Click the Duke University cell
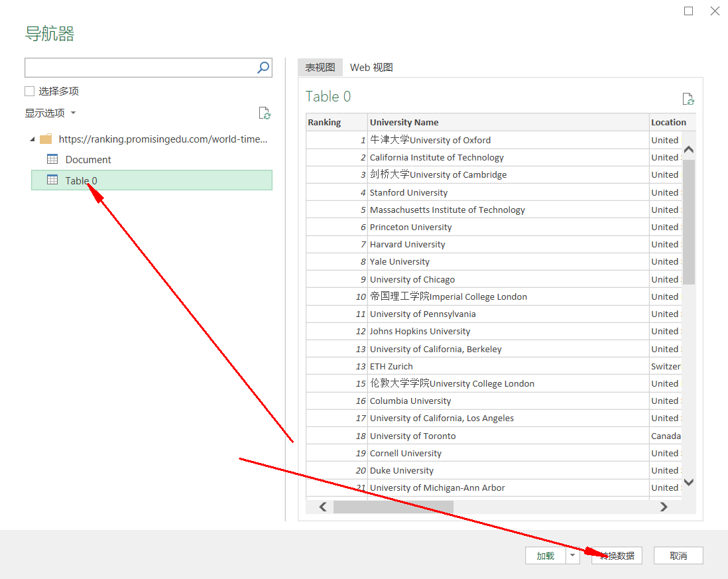This screenshot has width=728, height=579. pos(509,470)
